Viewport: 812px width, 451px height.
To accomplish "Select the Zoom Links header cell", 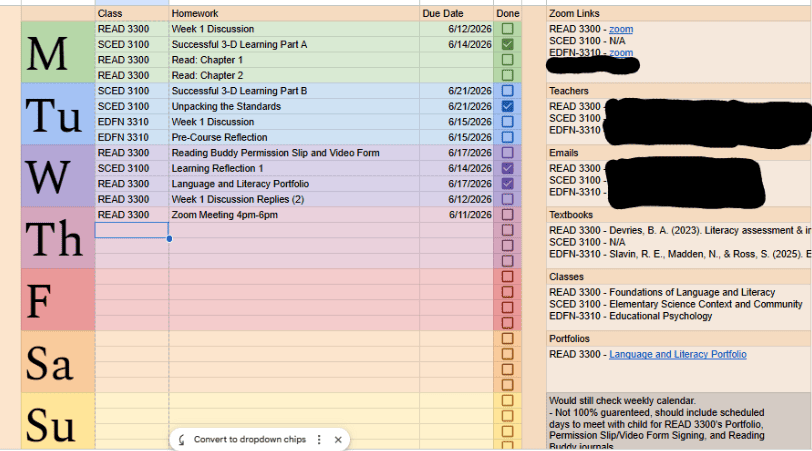I will (x=679, y=13).
